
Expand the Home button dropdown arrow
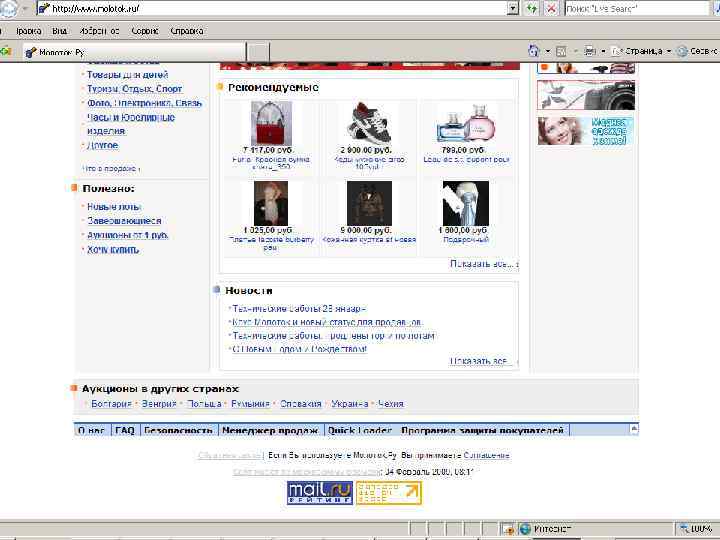pos(548,51)
